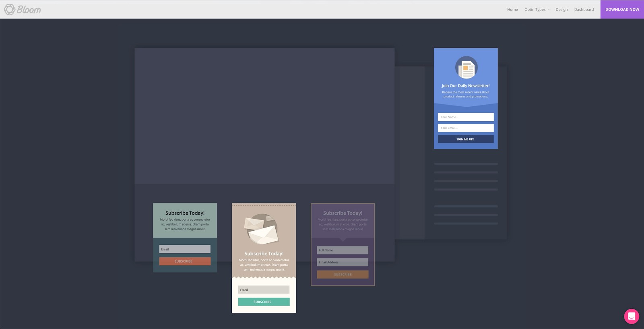Go to the Home menu item
Viewport: 644px width, 329px height.
click(512, 10)
